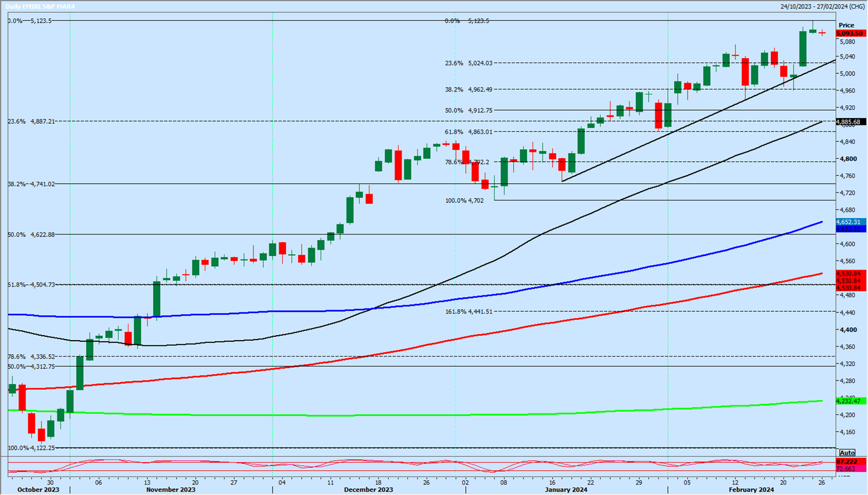Select the 78.6% 4,792.2 Fibonacci label

pos(467,162)
